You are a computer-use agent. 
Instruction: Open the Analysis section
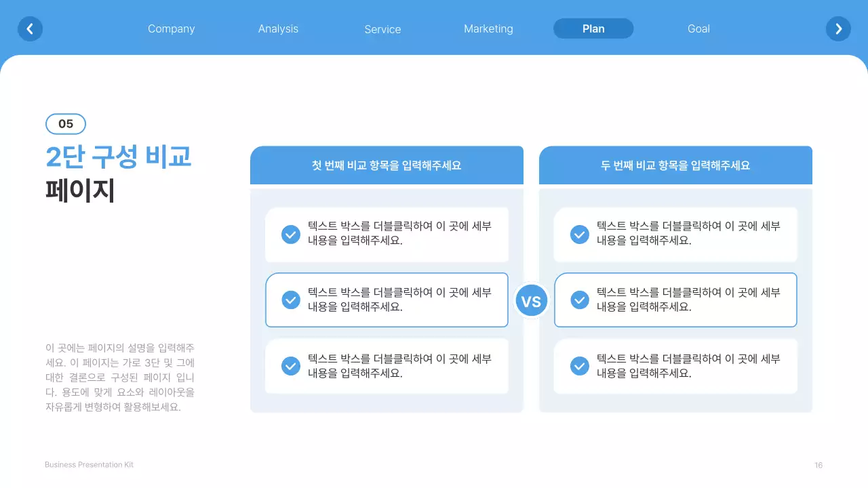tap(278, 28)
